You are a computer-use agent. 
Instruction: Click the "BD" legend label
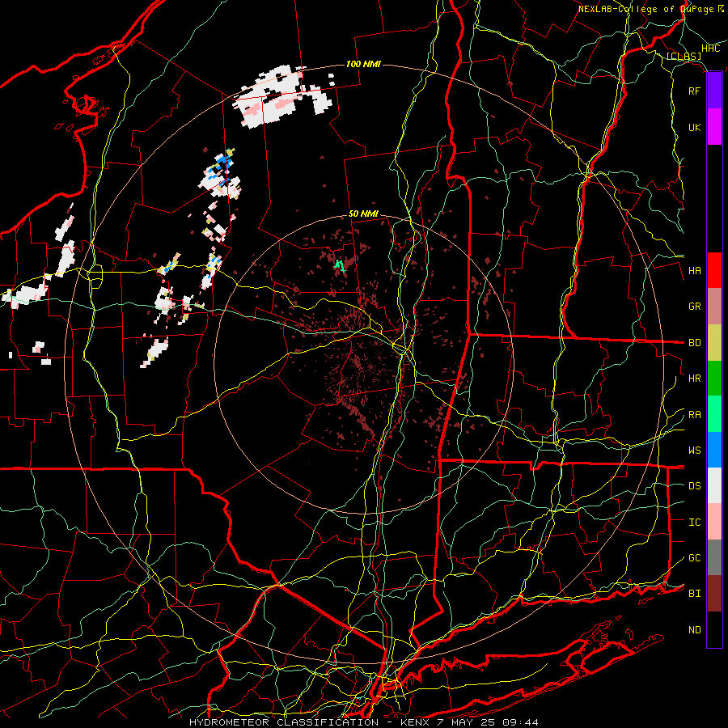click(694, 343)
